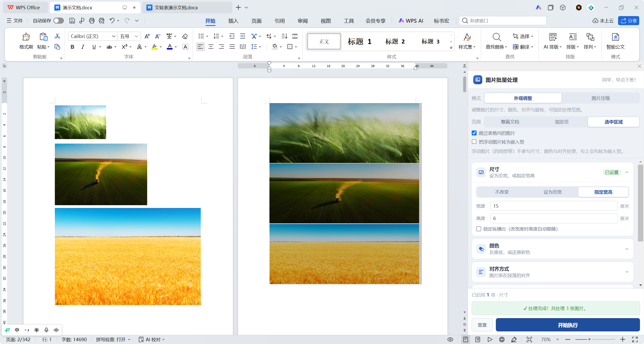Click the decrease indent icon
Viewport: 644px width, 344px height.
tap(232, 36)
